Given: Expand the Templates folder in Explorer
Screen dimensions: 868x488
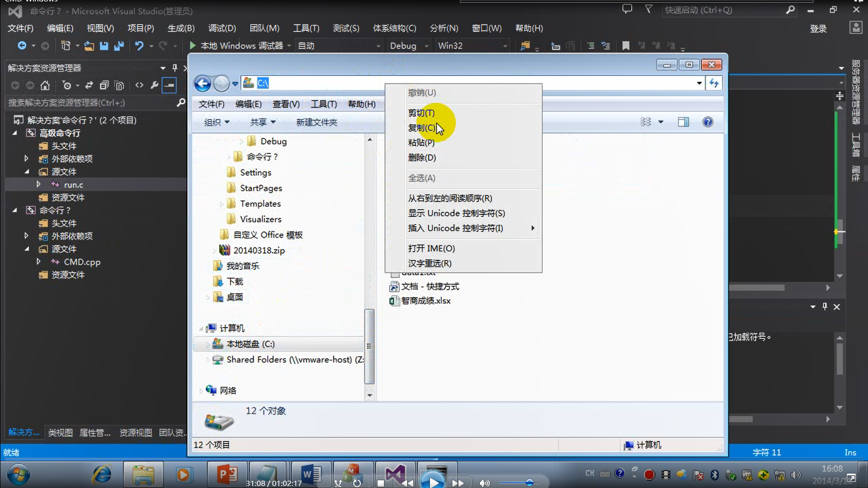Looking at the screenshot, I should (221, 203).
